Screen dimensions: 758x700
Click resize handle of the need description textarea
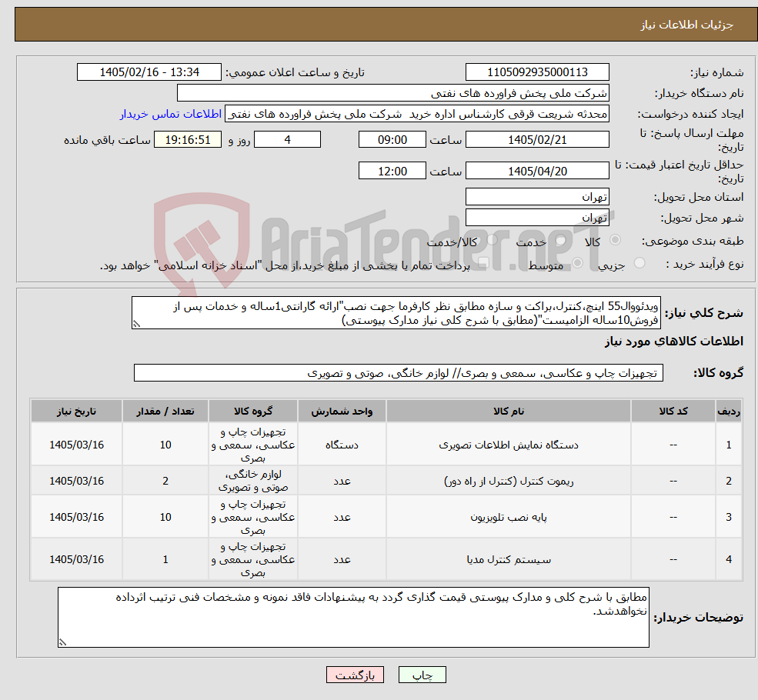pos(136,324)
